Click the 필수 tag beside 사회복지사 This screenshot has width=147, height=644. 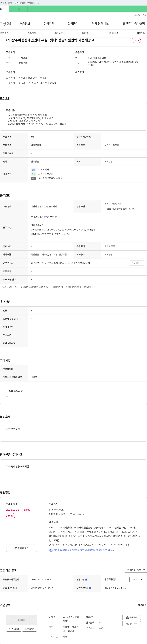tap(34, 170)
